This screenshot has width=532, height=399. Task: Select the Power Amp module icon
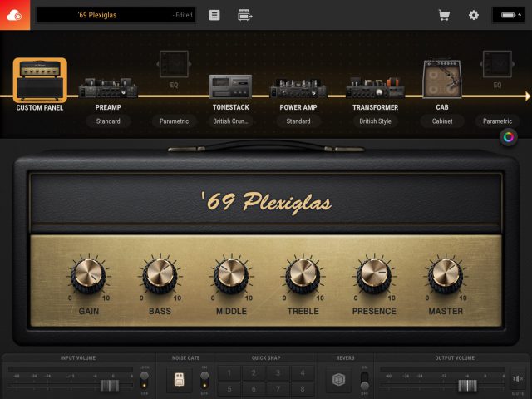(298, 88)
